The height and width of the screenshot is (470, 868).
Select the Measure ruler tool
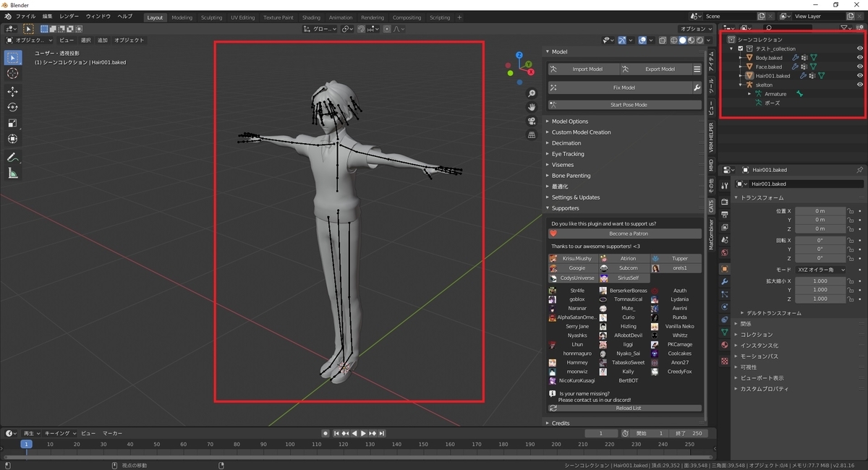pos(12,173)
